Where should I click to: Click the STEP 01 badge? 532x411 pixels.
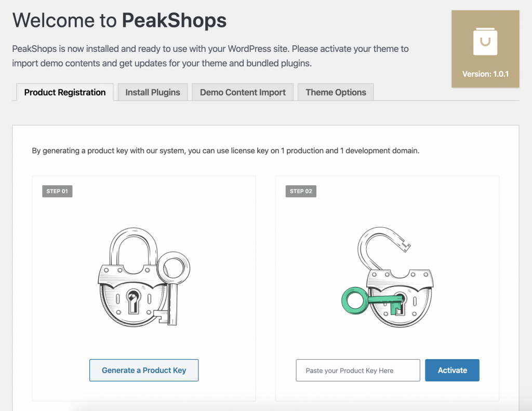[x=57, y=191]
